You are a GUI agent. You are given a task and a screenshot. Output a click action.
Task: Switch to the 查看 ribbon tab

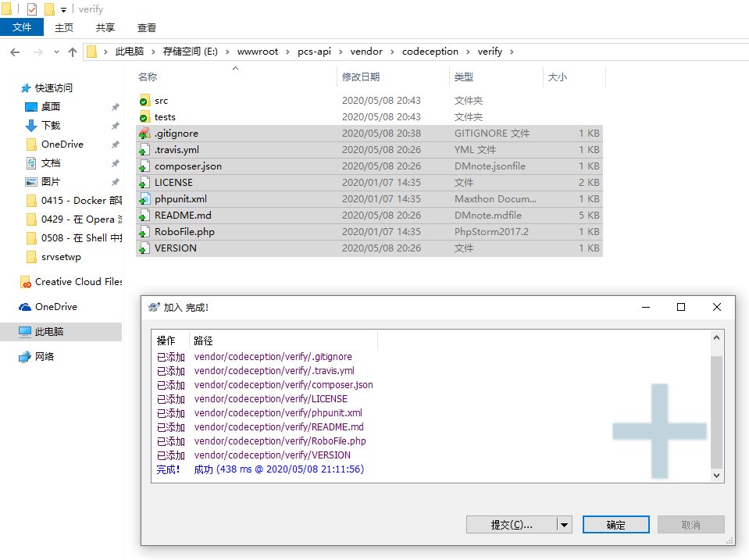pos(147,27)
